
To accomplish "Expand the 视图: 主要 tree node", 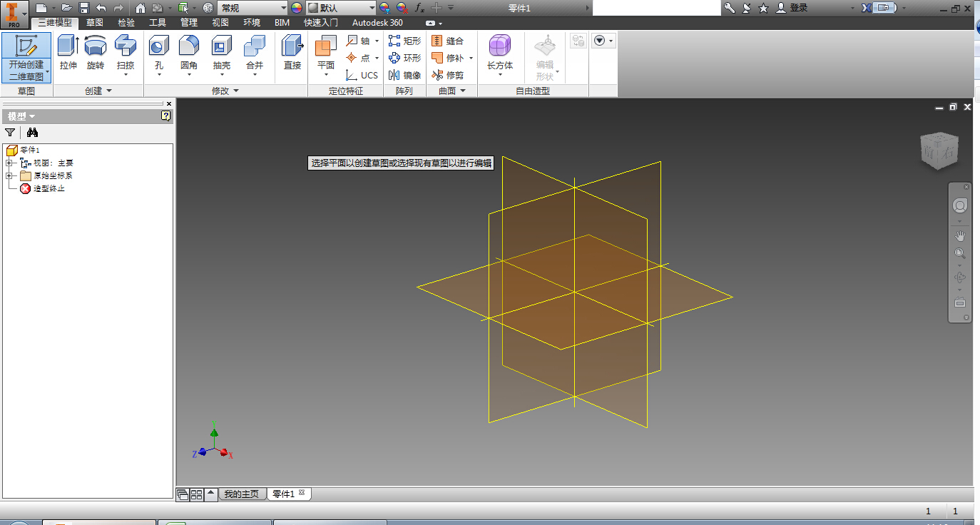I will tap(9, 163).
